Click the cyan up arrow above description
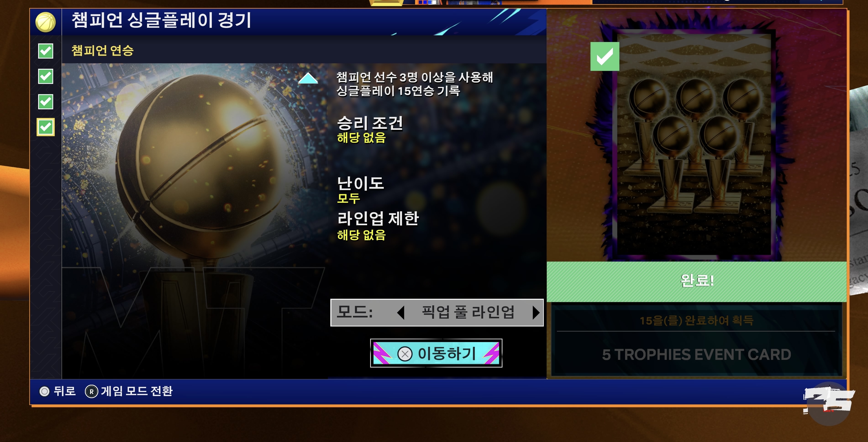Screen dimensions: 868x442 point(308,78)
